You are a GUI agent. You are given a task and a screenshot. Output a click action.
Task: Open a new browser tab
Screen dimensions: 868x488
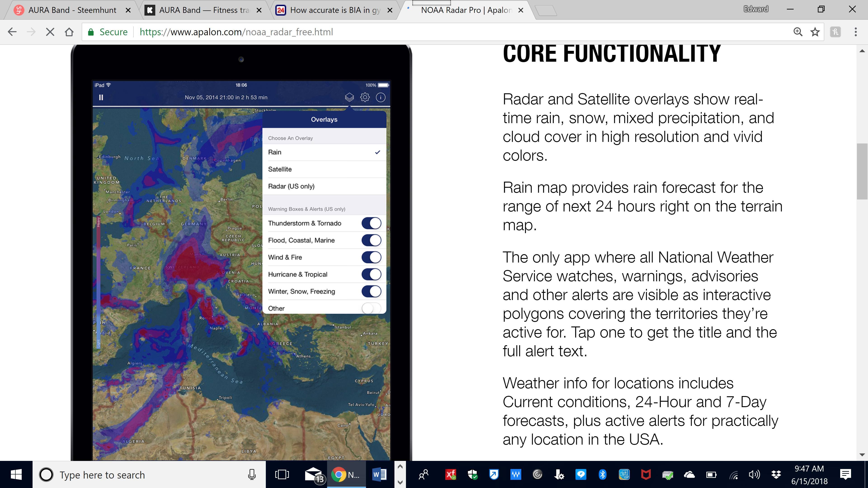pyautogui.click(x=546, y=11)
